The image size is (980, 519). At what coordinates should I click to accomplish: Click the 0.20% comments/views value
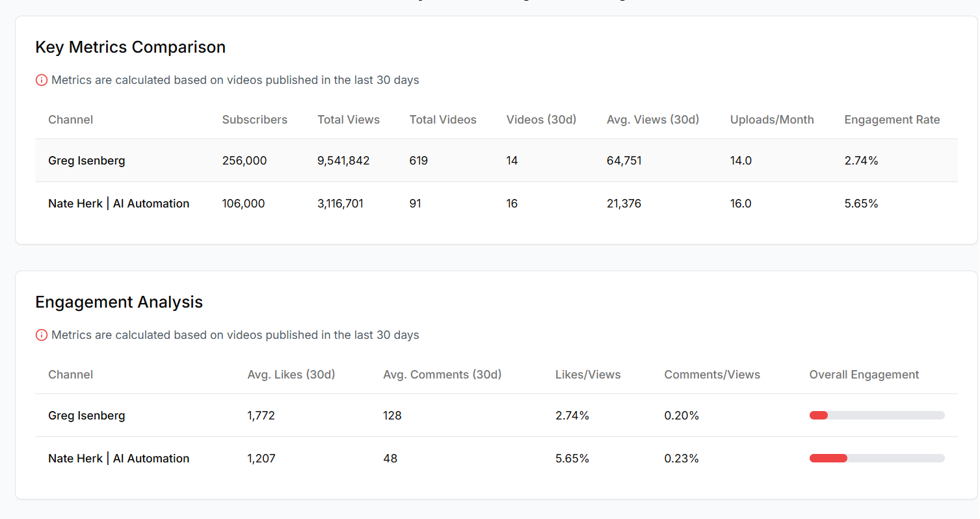[682, 416]
